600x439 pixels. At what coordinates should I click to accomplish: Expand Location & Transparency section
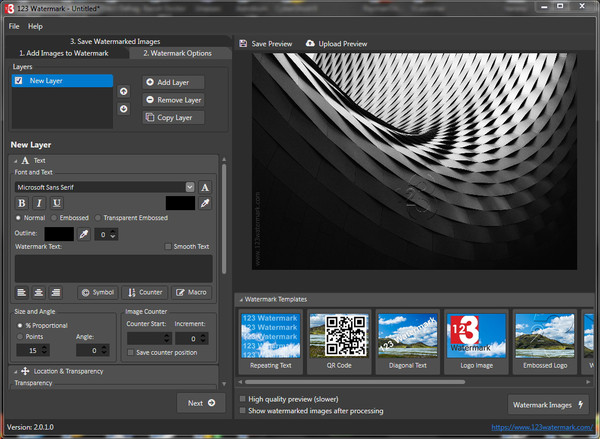point(15,371)
